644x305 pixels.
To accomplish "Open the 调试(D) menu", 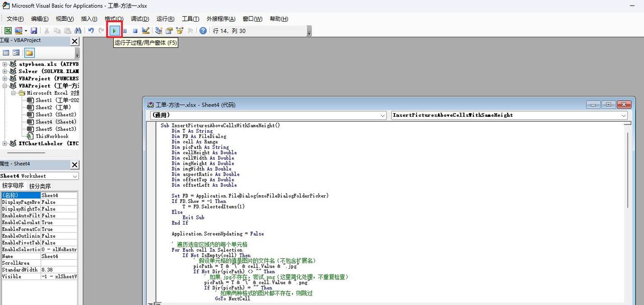I will (x=139, y=19).
